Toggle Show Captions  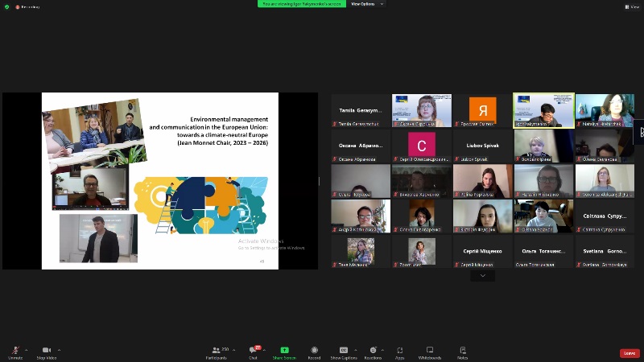(x=344, y=351)
